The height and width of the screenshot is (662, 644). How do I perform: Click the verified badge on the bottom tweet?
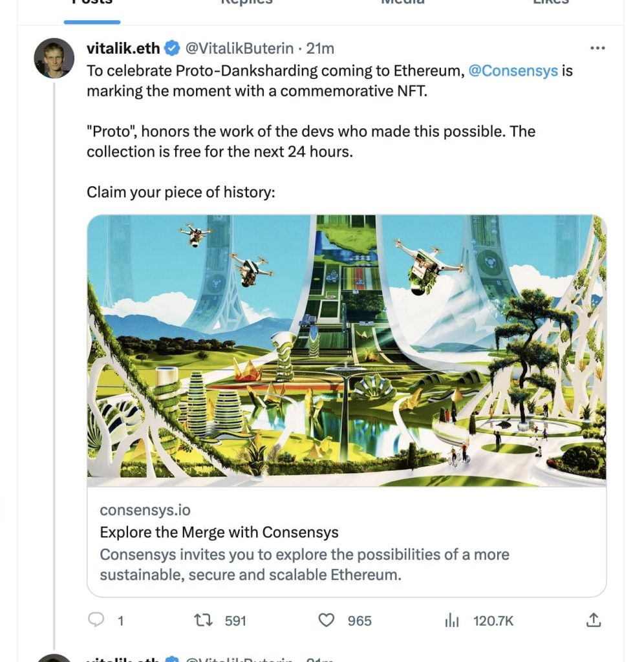click(x=171, y=659)
